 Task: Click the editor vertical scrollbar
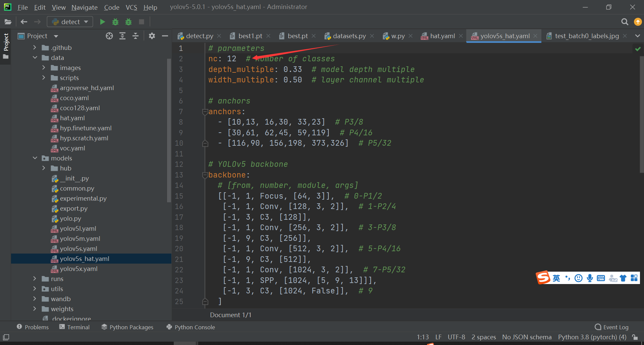[x=642, y=114]
